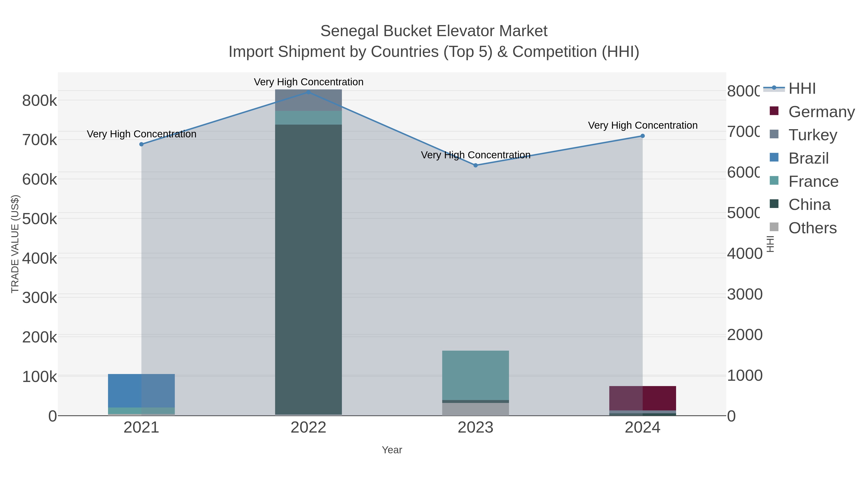Screen dimensions: 868x488
Task: Click the HHI data point for 2021
Action: click(x=142, y=144)
